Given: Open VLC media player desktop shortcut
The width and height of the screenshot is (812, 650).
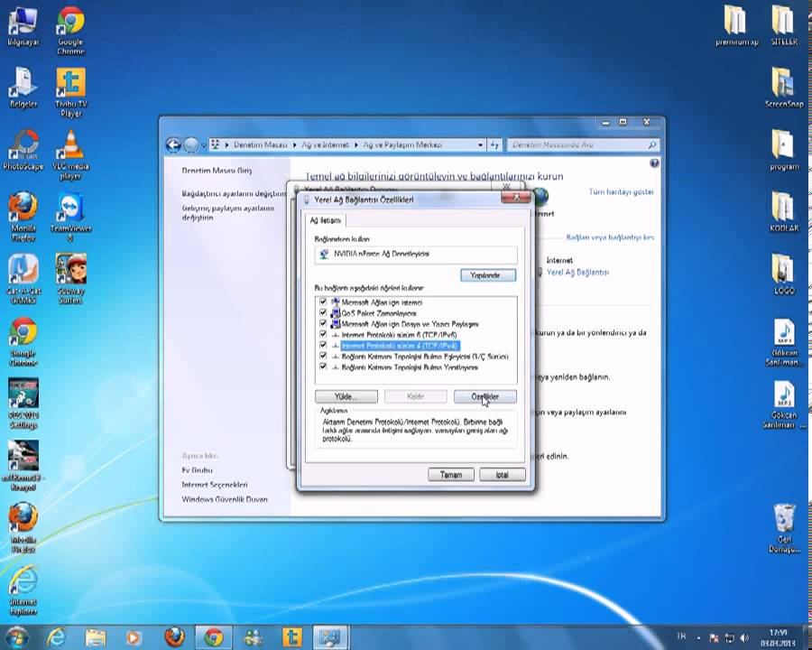Looking at the screenshot, I should (x=70, y=155).
